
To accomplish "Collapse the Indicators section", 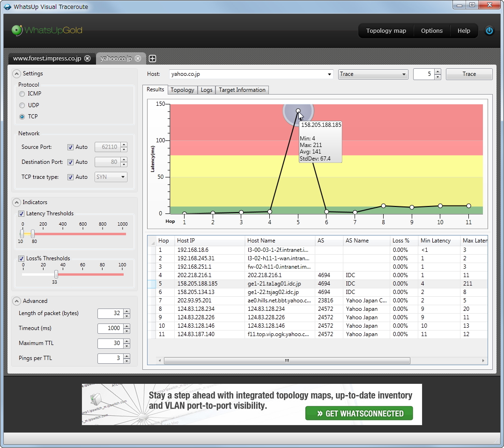I will click(17, 202).
